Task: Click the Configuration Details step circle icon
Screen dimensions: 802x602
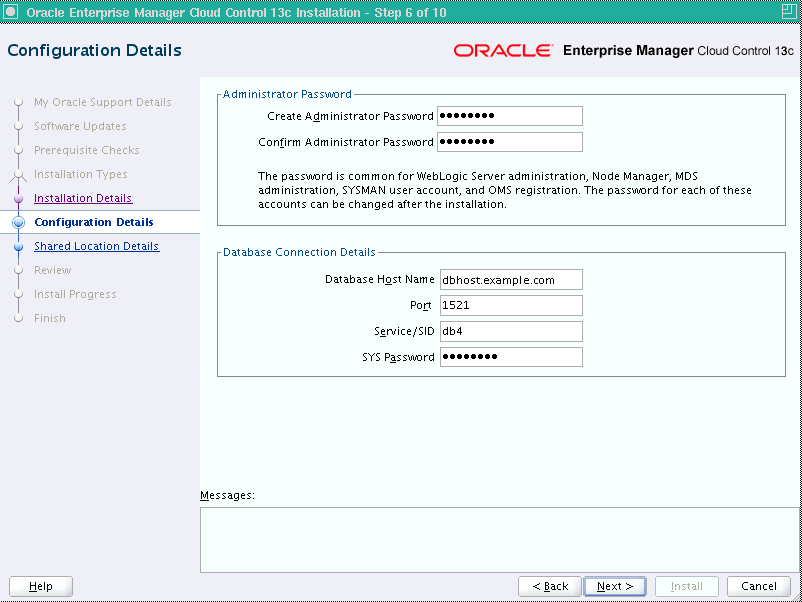Action: point(18,222)
